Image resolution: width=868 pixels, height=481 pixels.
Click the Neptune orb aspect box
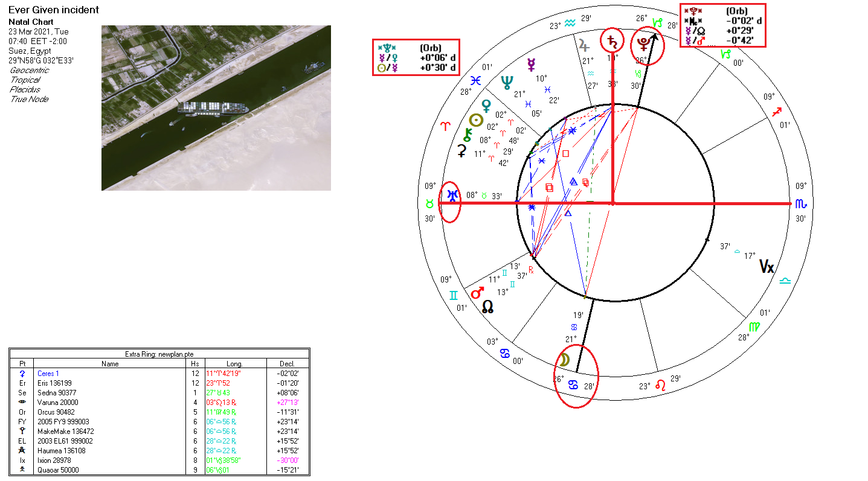(x=416, y=57)
